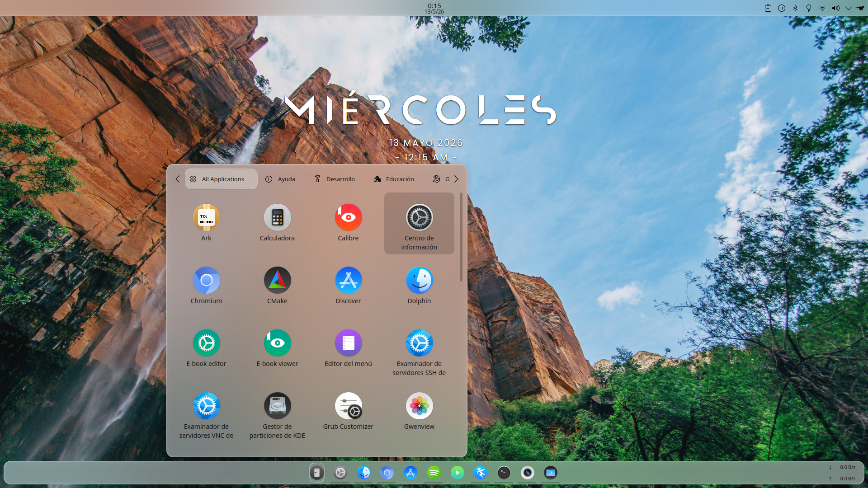
Task: Click the launcher's vertical scrollbar
Action: point(461,237)
